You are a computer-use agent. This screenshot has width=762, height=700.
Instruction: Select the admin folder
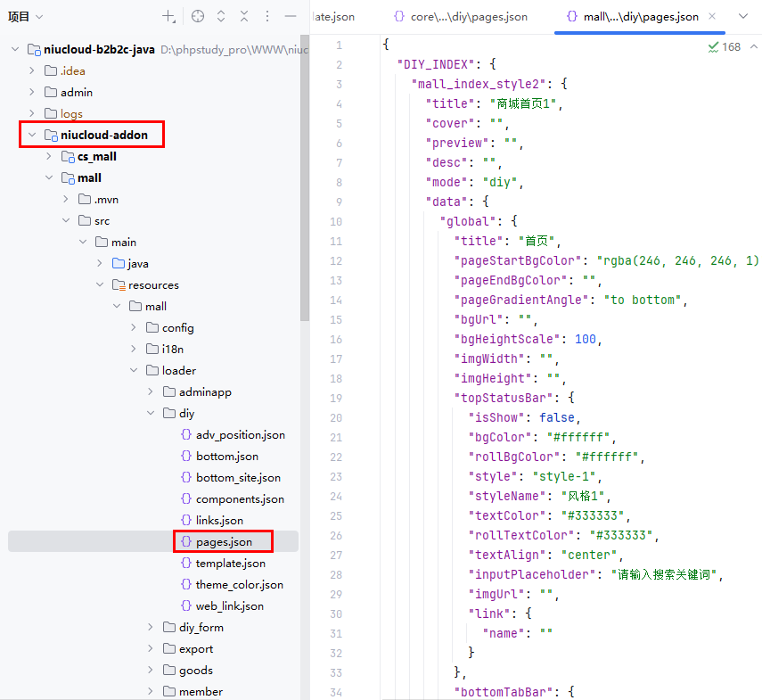click(x=76, y=92)
